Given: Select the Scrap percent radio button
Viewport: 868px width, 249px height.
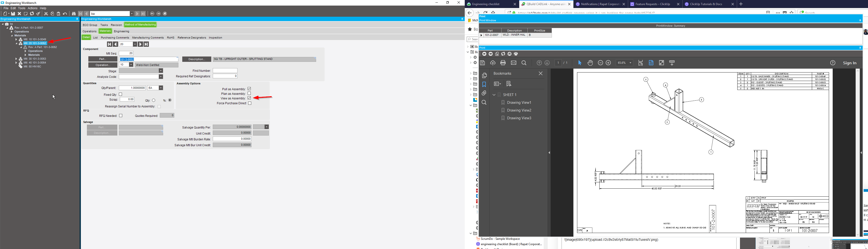Looking at the screenshot, I should point(170,100).
